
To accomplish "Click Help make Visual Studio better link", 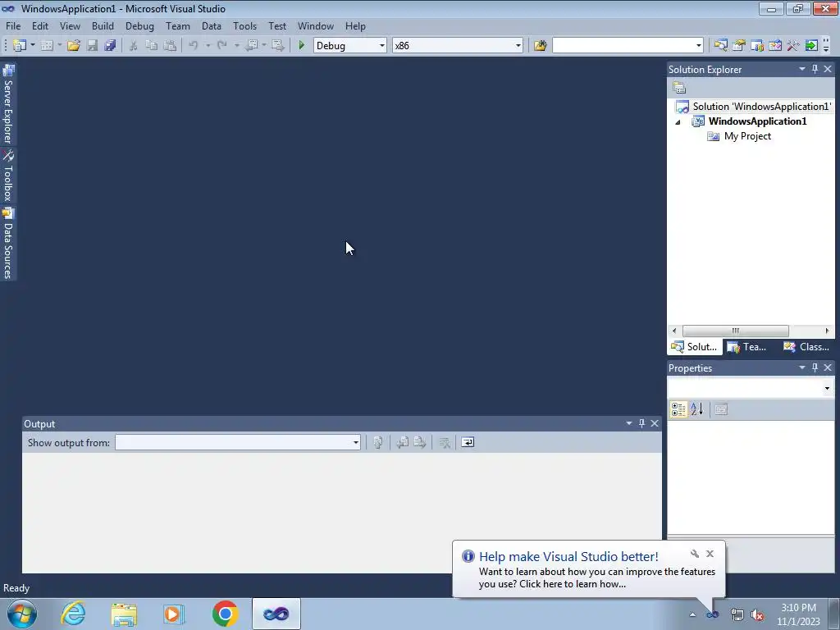I will (x=568, y=557).
